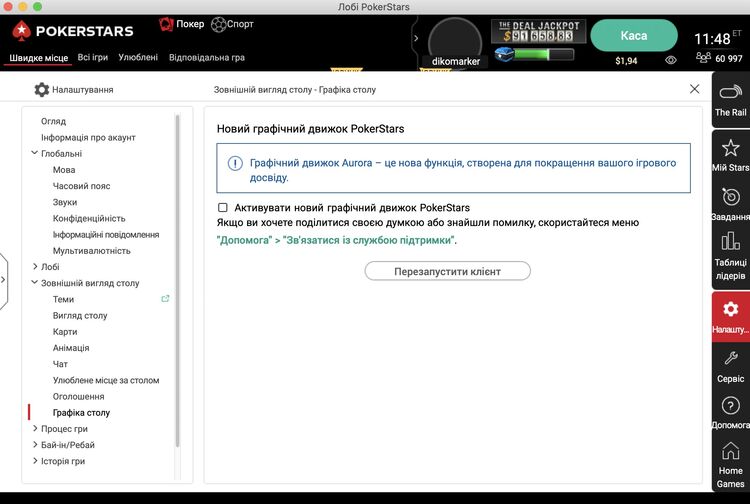Open the Home Games icon
The image size is (750, 504).
pos(730,451)
